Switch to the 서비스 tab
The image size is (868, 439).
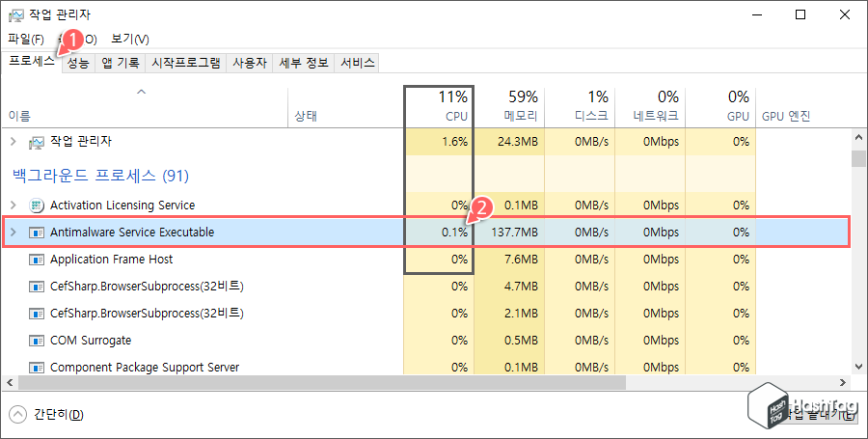[357, 63]
